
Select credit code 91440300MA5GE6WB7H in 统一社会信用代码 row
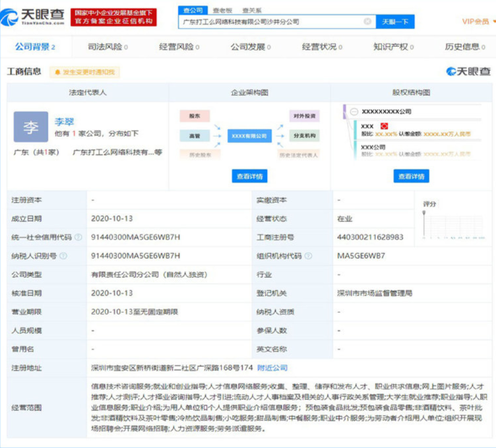(135, 238)
